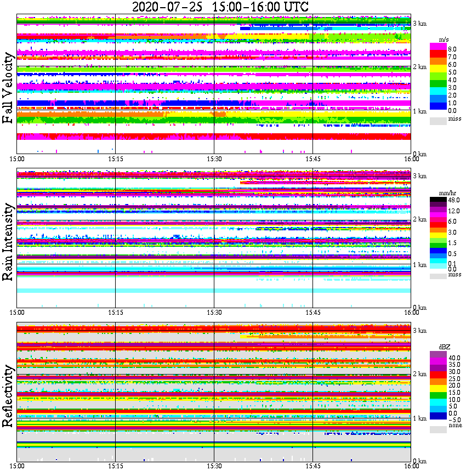Click "15:45" under the Fall Velocity plot
The height and width of the screenshot is (476, 466).
coord(313,159)
